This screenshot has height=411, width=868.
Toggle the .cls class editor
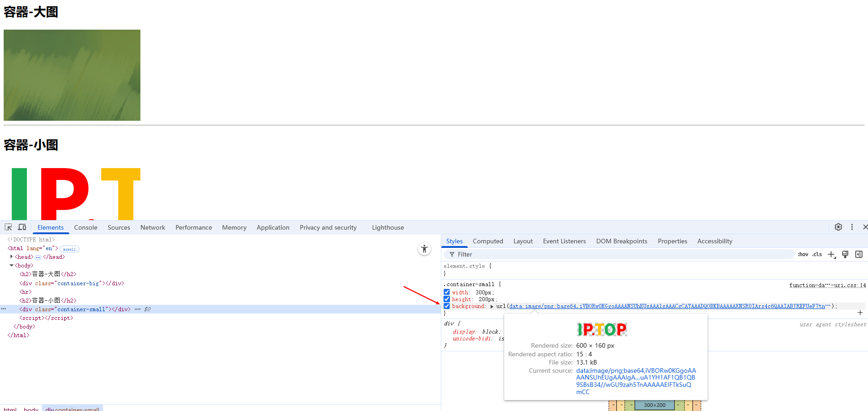click(x=817, y=254)
